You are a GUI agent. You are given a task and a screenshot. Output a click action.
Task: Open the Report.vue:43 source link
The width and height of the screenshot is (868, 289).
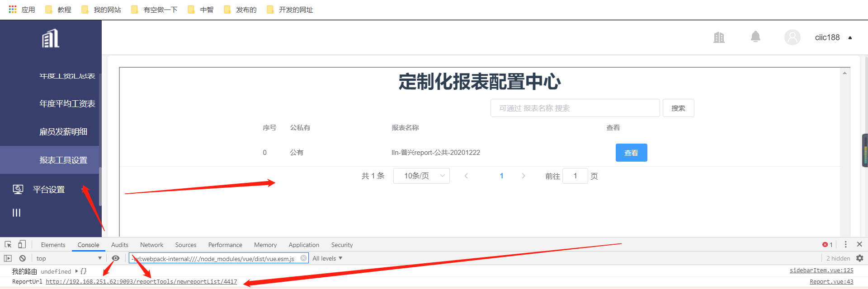pyautogui.click(x=831, y=281)
